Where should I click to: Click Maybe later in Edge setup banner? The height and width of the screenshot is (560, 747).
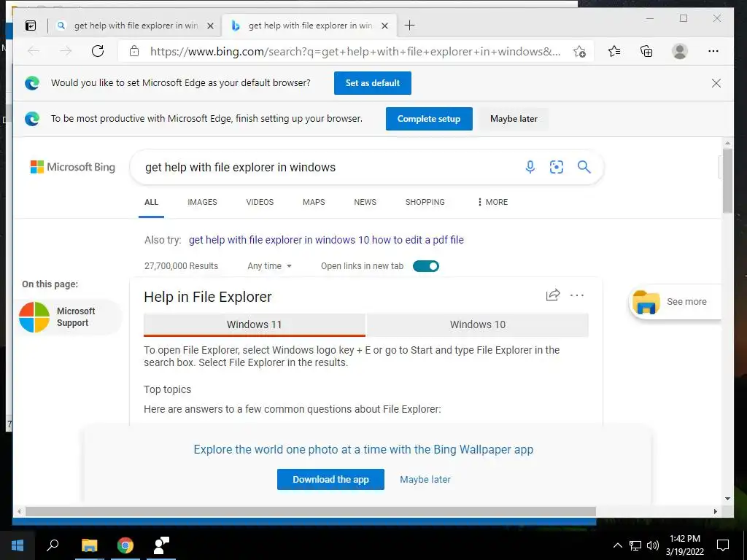(x=514, y=119)
